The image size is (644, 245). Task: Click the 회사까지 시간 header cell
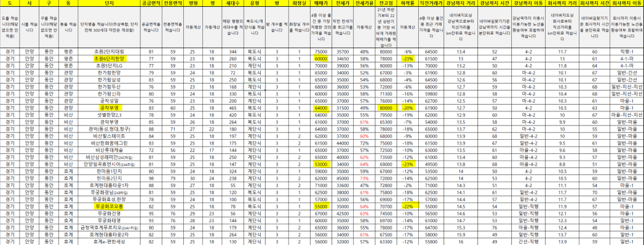coord(594,3)
